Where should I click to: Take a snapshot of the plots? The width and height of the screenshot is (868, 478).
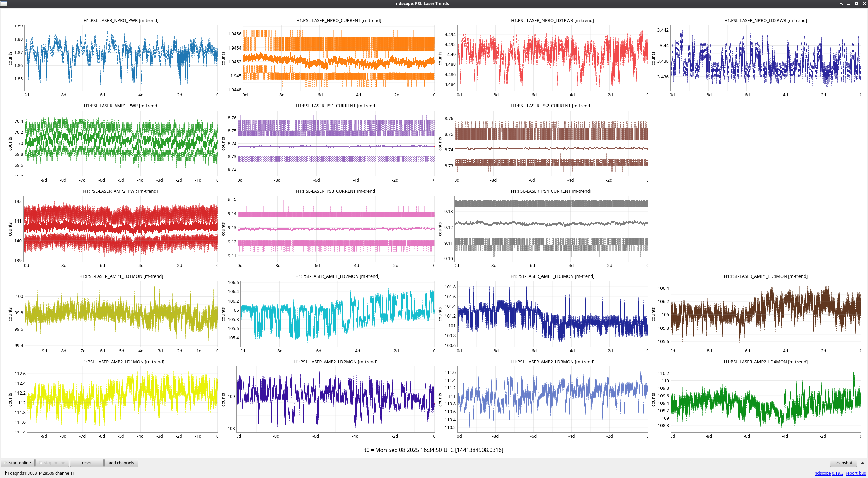pos(843,463)
